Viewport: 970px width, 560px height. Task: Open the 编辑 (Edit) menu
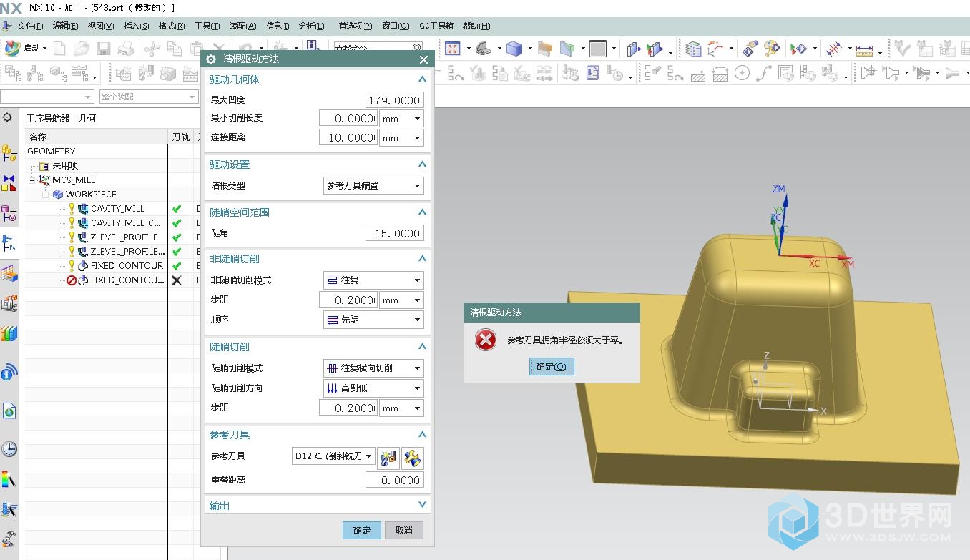(x=65, y=26)
